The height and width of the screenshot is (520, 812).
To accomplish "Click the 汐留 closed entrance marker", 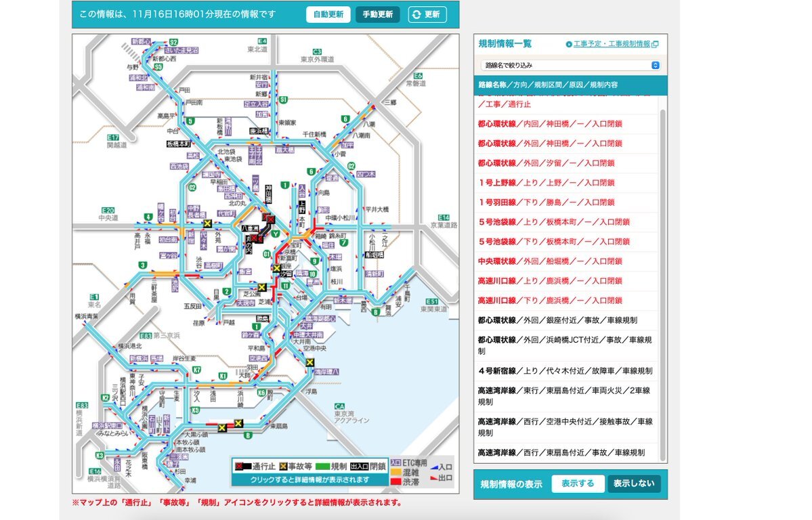I will tap(286, 274).
